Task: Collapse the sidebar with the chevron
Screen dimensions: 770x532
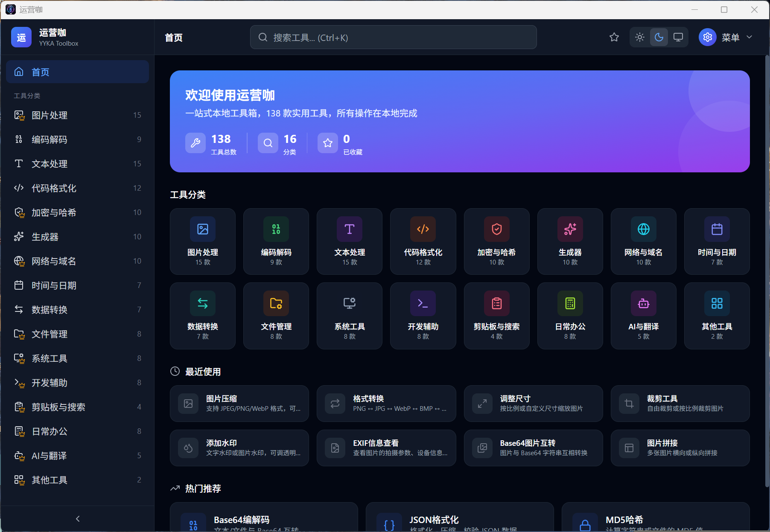Action: [x=78, y=519]
